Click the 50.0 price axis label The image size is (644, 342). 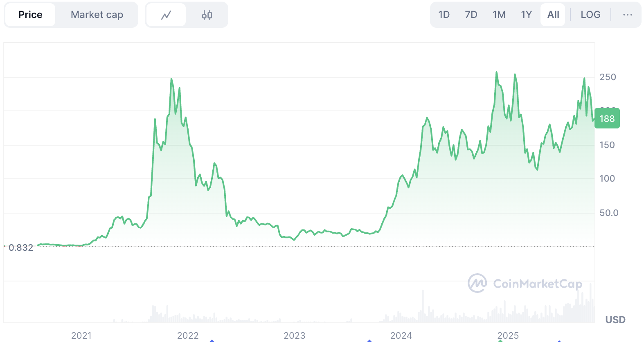[x=609, y=213]
